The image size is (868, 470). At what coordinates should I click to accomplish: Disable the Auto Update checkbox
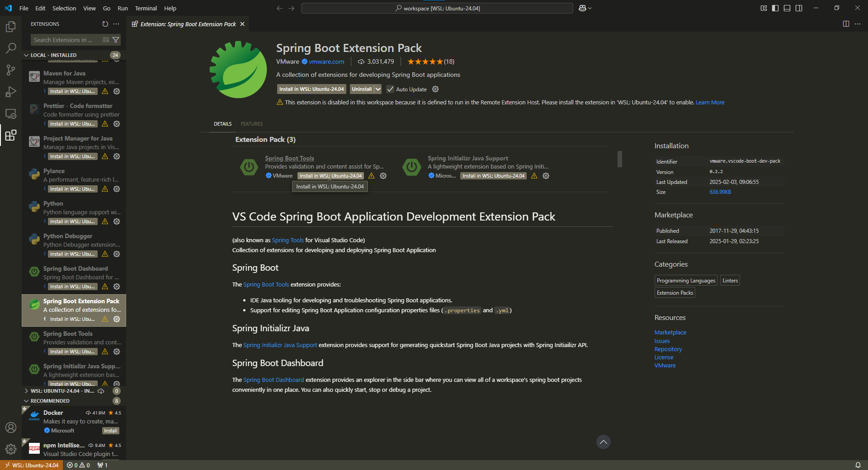pyautogui.click(x=391, y=89)
